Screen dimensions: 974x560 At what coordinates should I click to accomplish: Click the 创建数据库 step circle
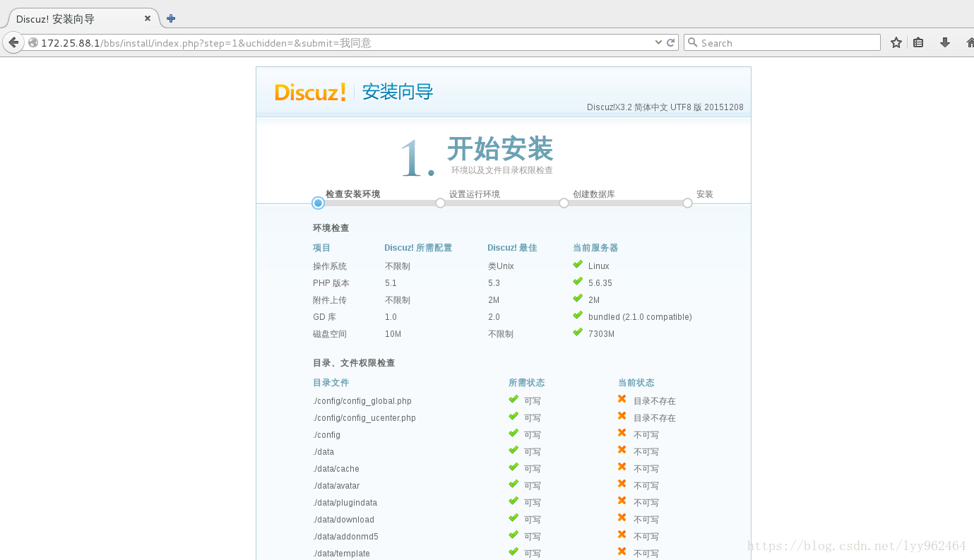pyautogui.click(x=564, y=203)
